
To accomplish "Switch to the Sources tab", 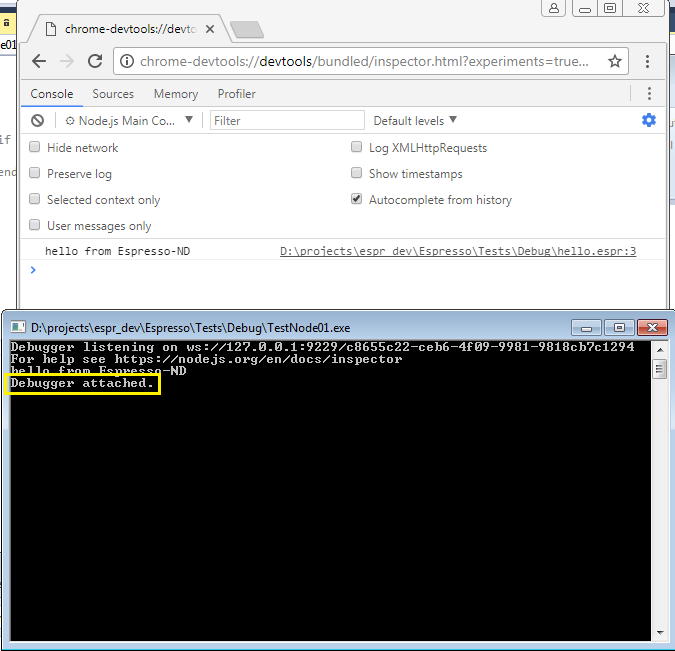I will click(113, 94).
